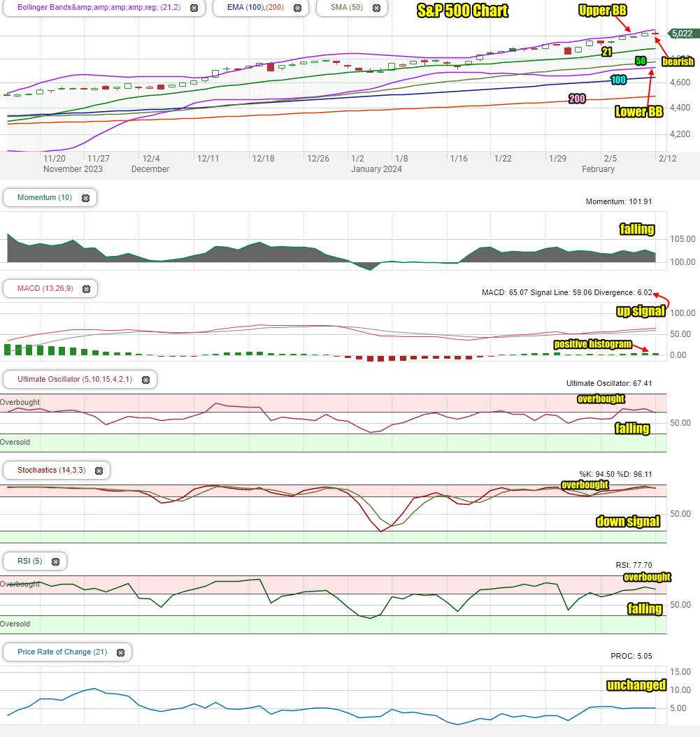Image resolution: width=700 pixels, height=737 pixels.
Task: Open the EMA (100),(200) indicator label
Action: click(255, 8)
